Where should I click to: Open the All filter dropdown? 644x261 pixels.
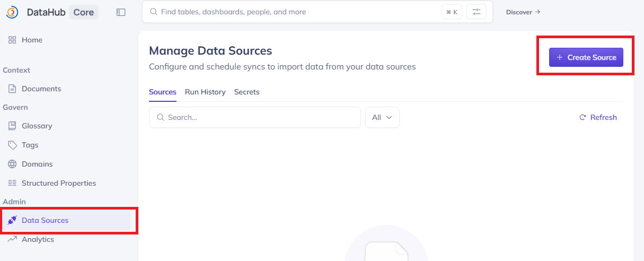click(382, 117)
